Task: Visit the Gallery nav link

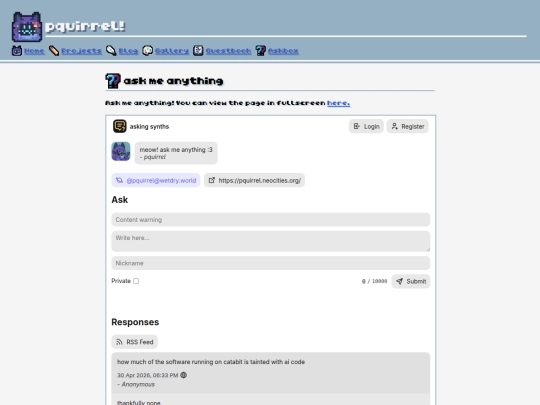Action: pyautogui.click(x=172, y=51)
